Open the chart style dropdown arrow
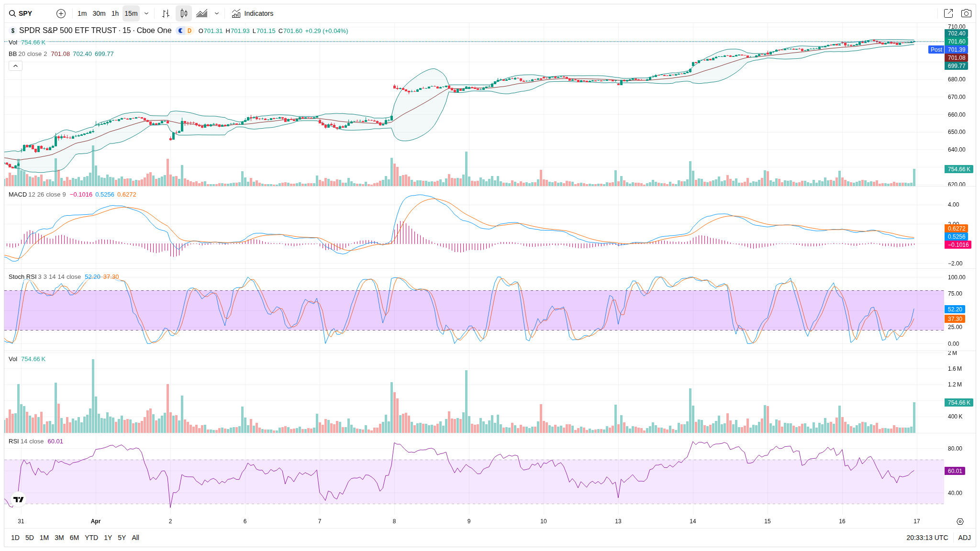The height and width of the screenshot is (551, 980). [217, 13]
